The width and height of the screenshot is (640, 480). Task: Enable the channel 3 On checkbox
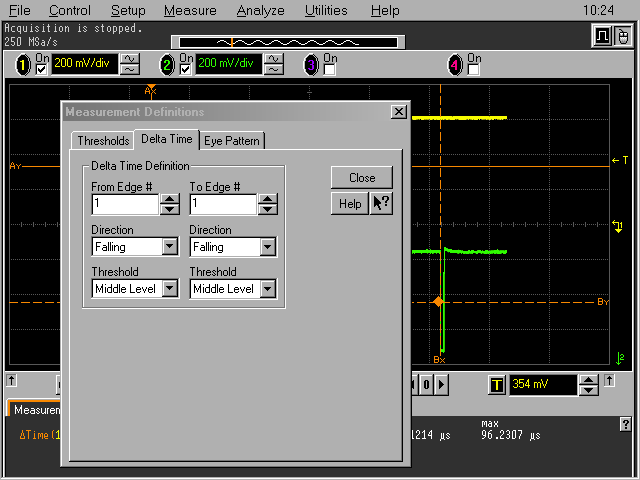330,70
